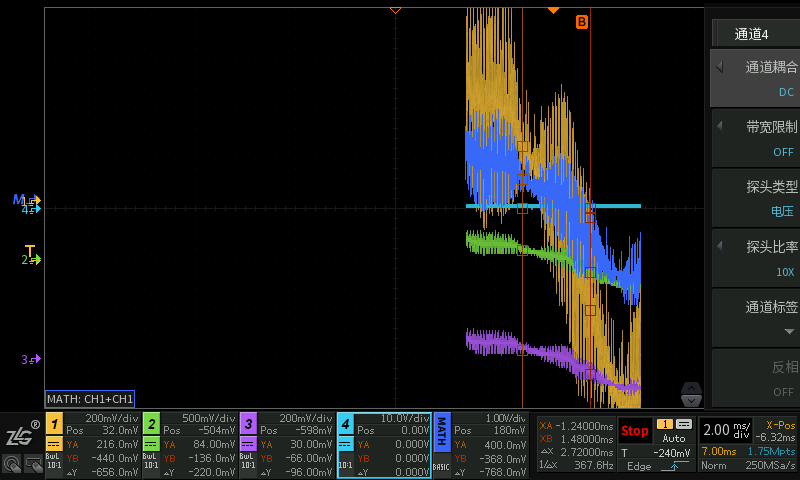
Task: Click the trigger level T -240mV field
Action: tap(655, 452)
